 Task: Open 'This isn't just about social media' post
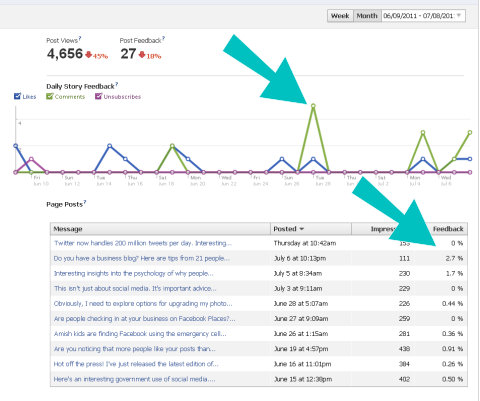(x=135, y=288)
